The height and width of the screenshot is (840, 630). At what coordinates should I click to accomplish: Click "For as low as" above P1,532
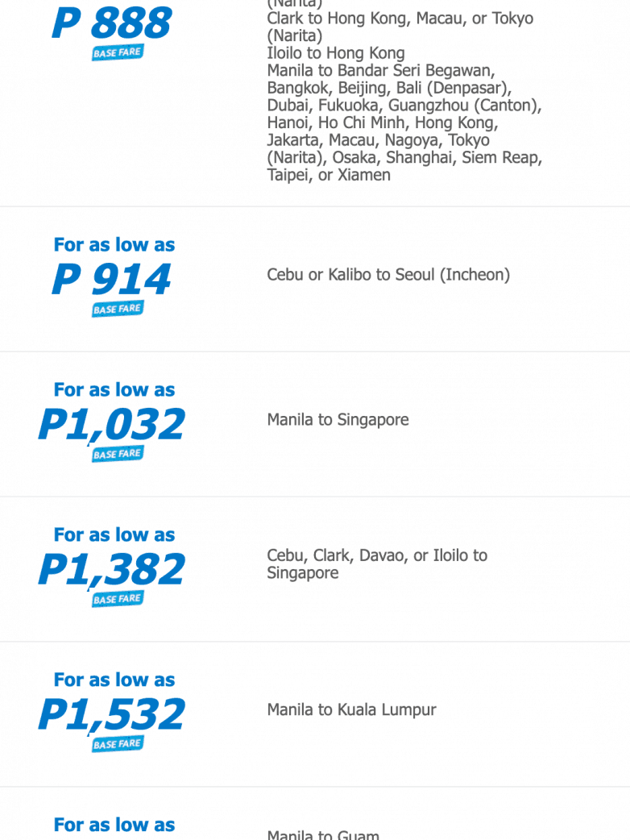click(x=114, y=680)
